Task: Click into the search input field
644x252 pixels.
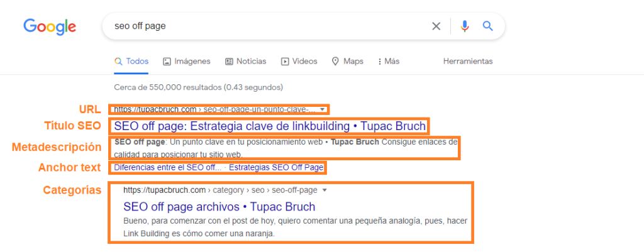Action: (x=264, y=26)
